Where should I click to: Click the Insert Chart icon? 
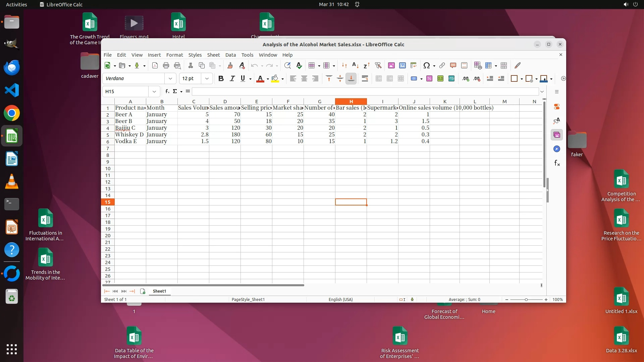402,65
